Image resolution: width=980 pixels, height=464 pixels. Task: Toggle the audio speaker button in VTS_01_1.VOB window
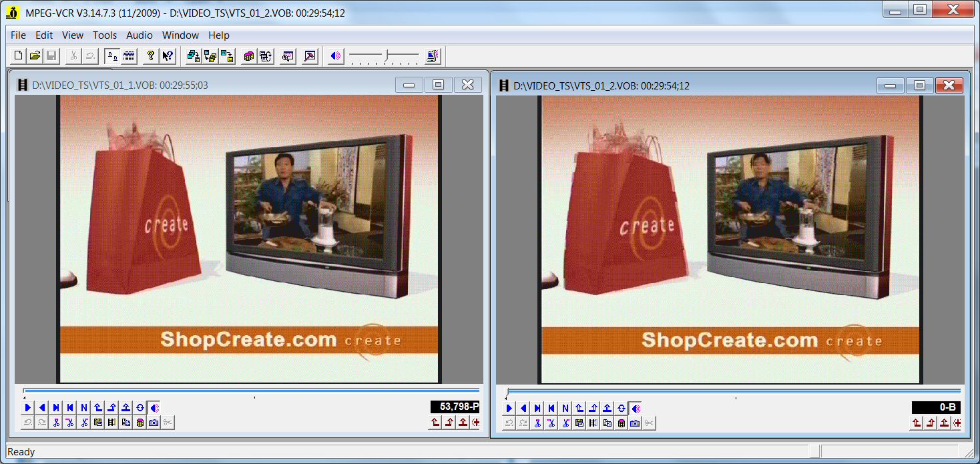pyautogui.click(x=154, y=407)
